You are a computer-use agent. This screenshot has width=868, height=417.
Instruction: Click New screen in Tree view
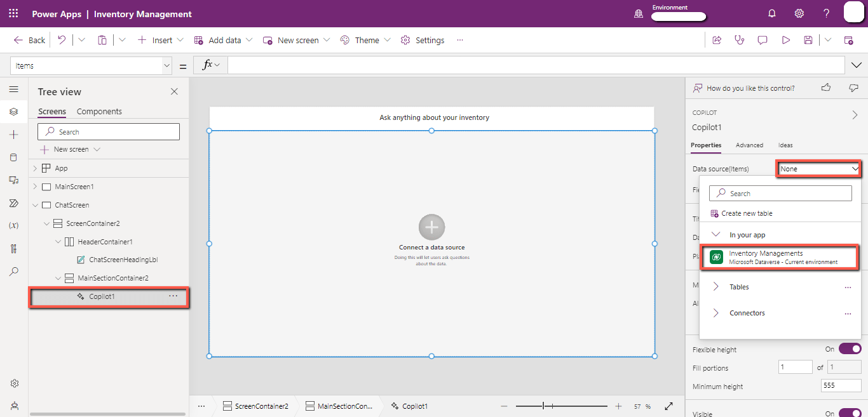coord(71,149)
